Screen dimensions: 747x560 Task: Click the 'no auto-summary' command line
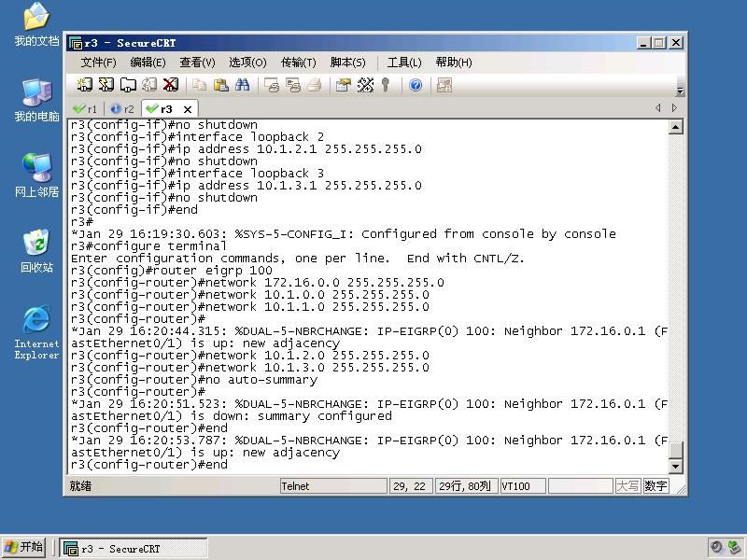pos(194,380)
